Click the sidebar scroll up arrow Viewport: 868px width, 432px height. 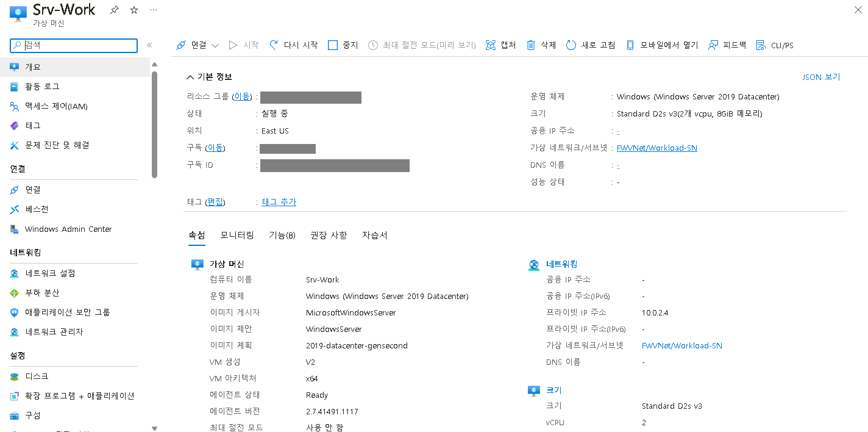[x=154, y=65]
